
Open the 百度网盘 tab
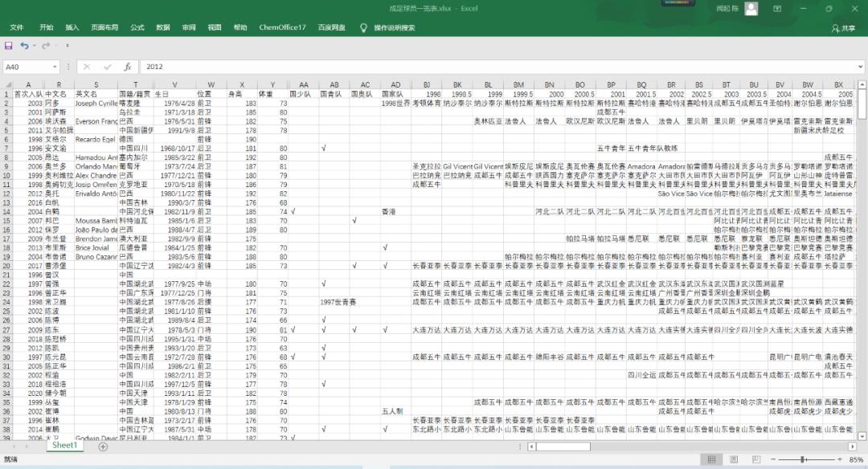(x=332, y=27)
